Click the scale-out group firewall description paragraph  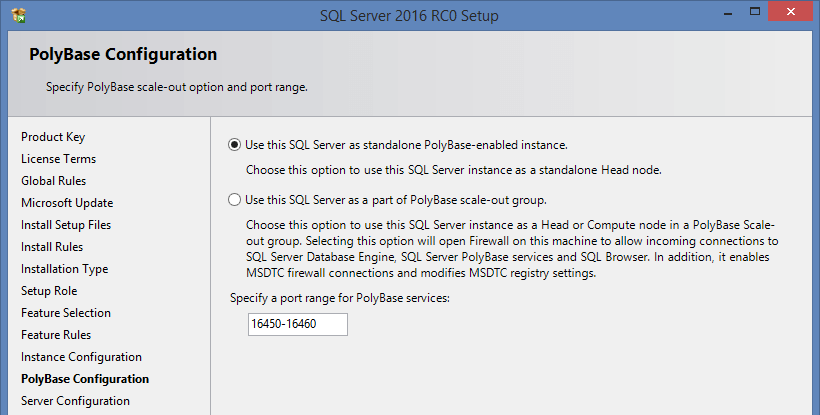(x=512, y=249)
